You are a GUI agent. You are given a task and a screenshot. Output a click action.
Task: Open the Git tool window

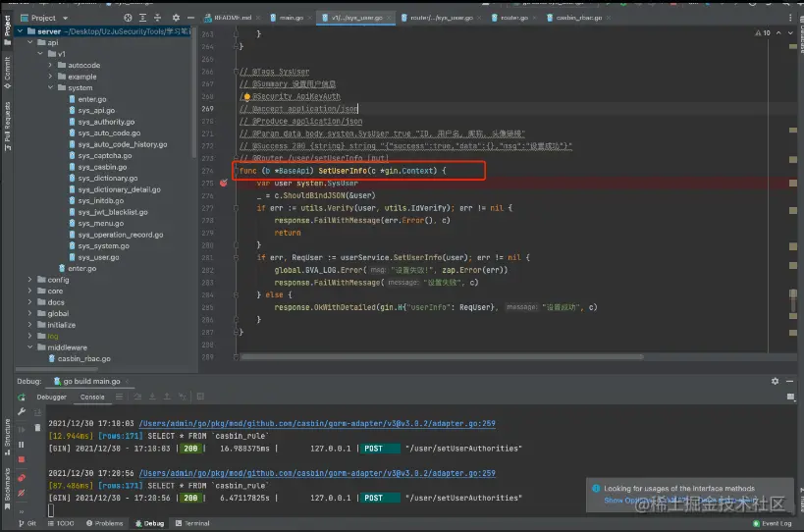point(27,523)
